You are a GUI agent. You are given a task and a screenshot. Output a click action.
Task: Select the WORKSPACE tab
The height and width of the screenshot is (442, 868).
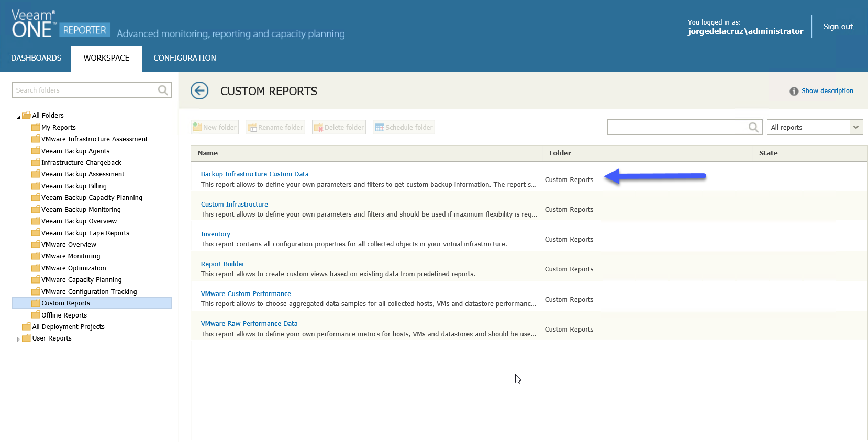[106, 58]
